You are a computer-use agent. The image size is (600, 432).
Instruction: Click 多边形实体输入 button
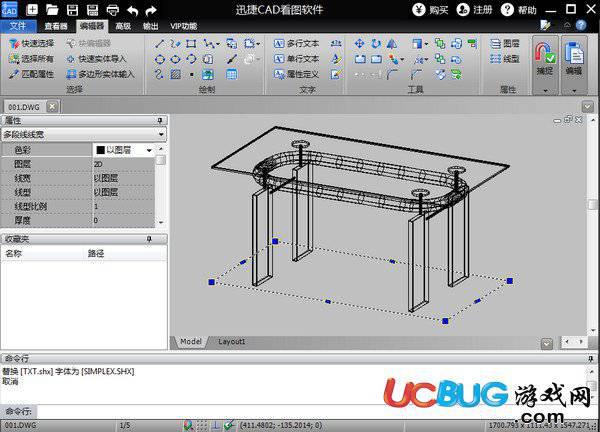point(100,74)
